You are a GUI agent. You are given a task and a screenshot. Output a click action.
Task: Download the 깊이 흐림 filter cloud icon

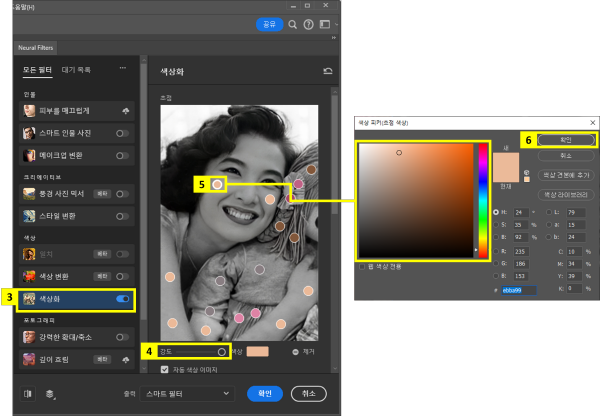tap(126, 360)
